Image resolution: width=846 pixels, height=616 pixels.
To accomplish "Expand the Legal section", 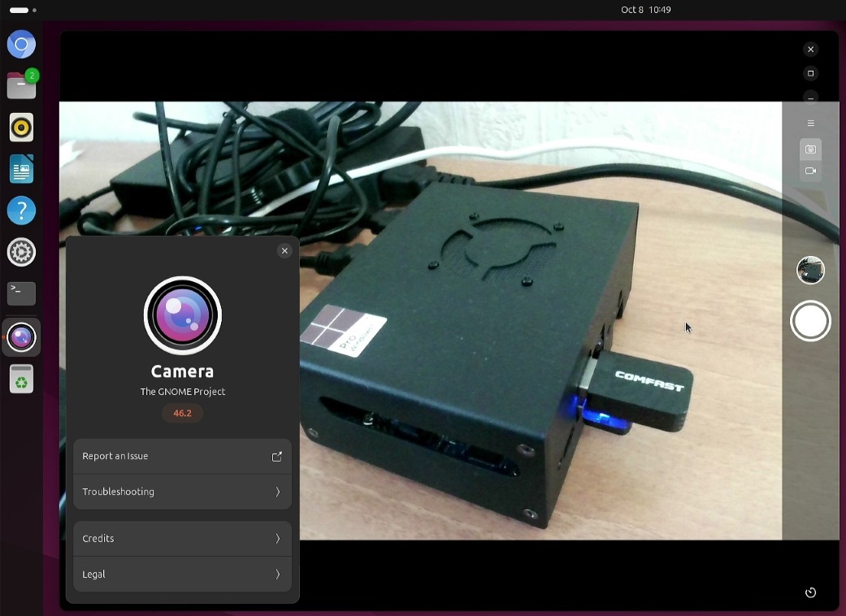I will pos(182,575).
